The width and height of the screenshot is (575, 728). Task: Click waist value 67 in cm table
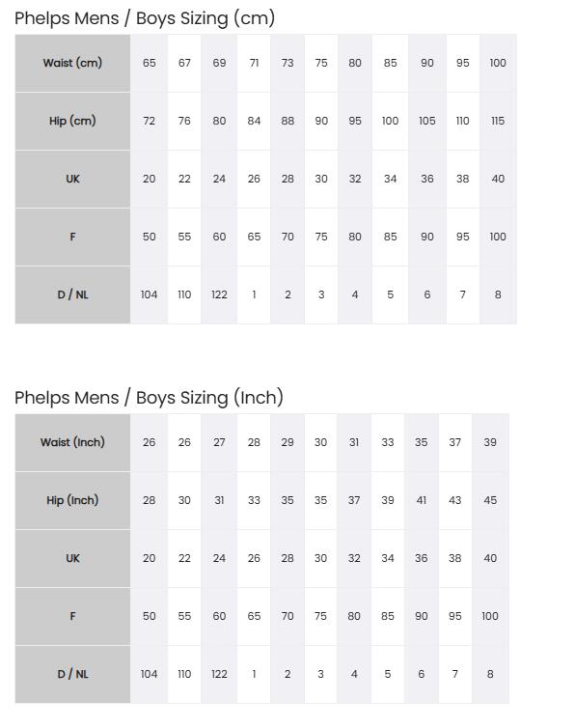tap(184, 63)
